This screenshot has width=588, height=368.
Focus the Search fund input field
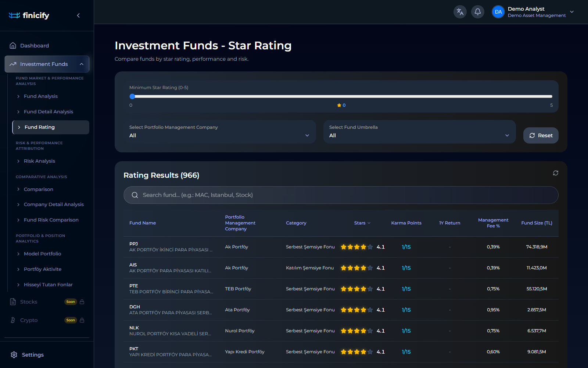point(341,195)
